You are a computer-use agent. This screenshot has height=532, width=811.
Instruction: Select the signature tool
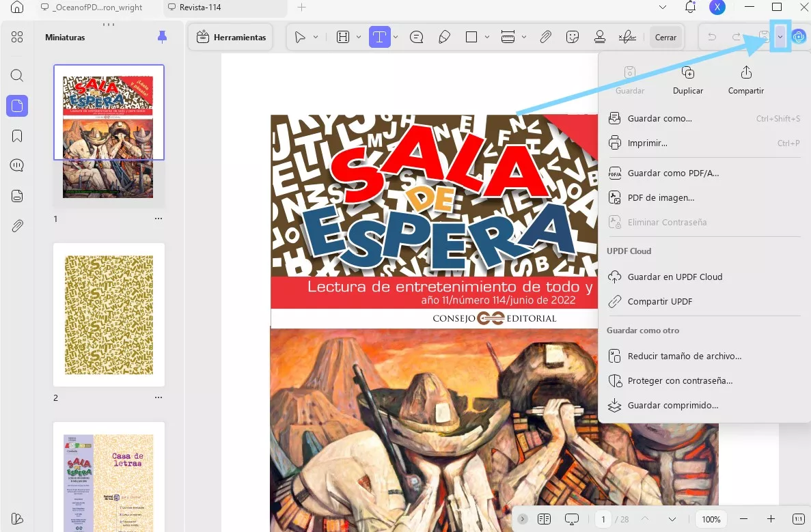point(627,38)
